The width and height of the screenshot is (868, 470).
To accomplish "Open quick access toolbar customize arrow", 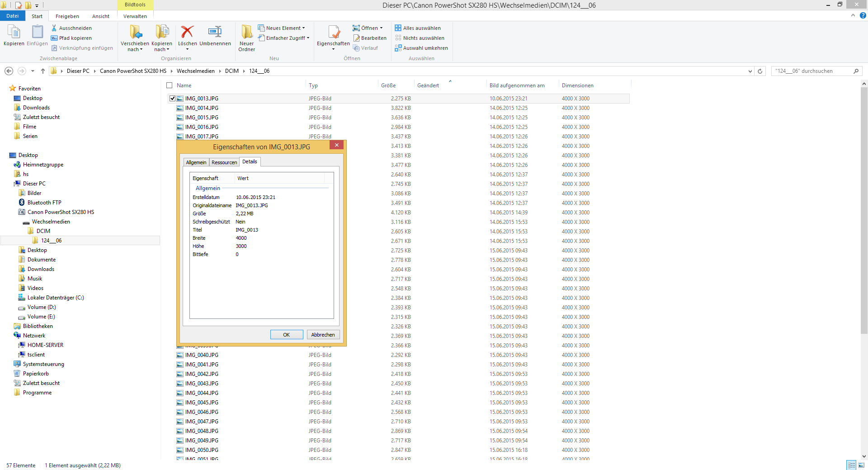I will coord(37,5).
